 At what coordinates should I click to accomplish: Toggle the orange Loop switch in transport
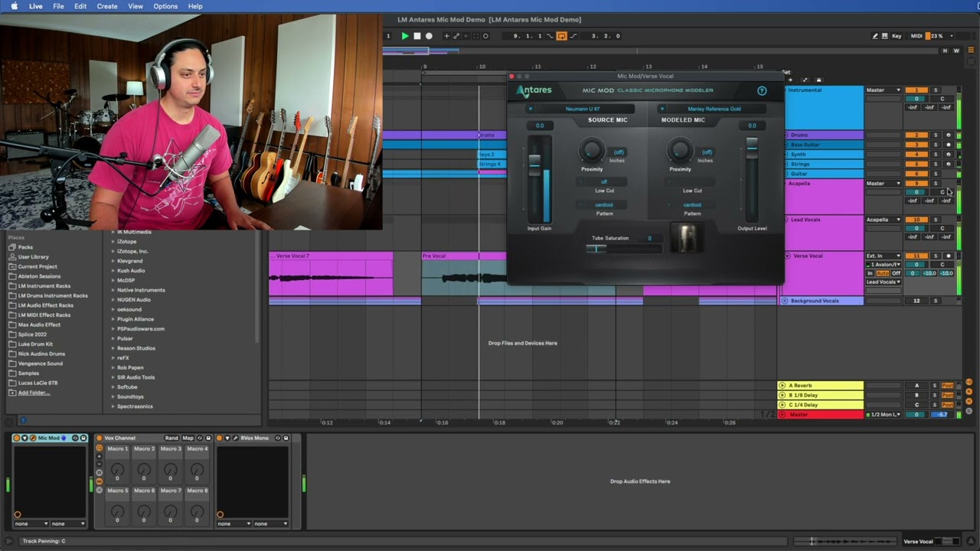coord(561,36)
